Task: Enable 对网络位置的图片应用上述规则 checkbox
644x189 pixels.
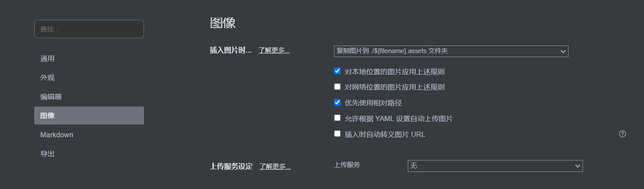Action: tap(337, 87)
